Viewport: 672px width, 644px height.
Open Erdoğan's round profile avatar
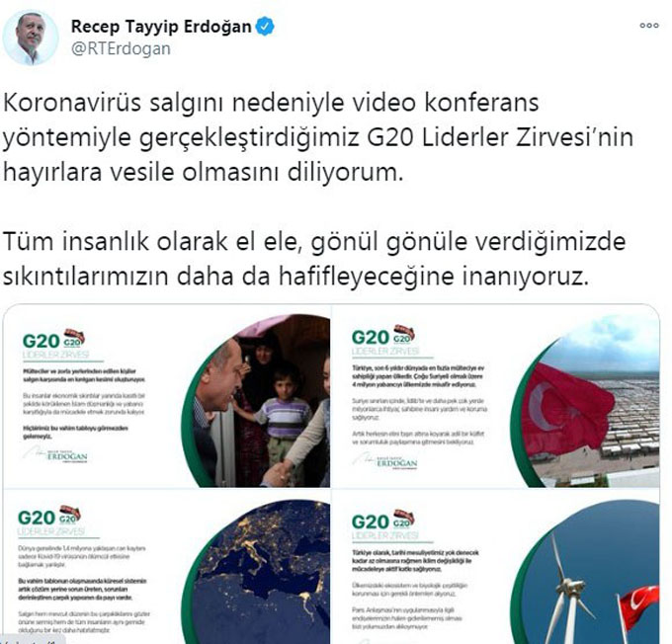[30, 38]
